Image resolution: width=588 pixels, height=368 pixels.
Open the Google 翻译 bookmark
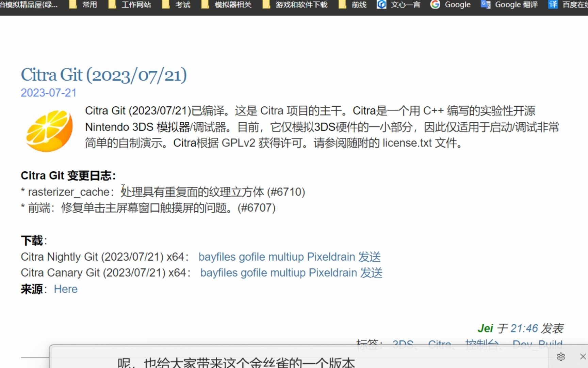coord(509,5)
